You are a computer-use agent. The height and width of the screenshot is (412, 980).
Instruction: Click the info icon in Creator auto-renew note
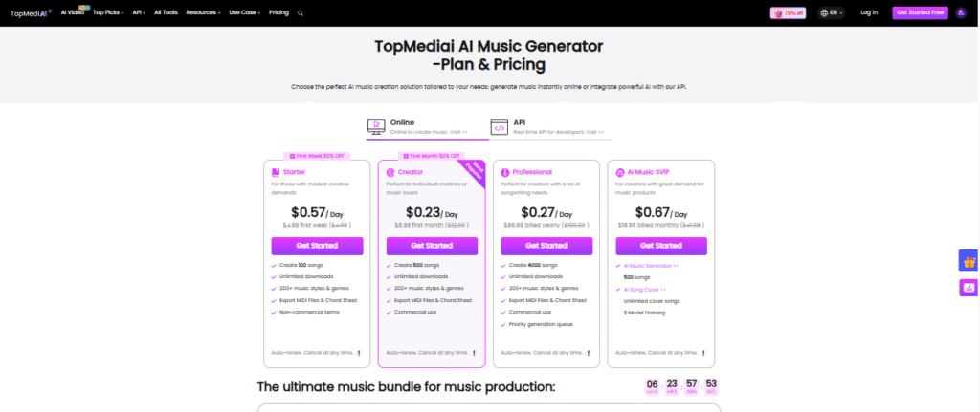pyautogui.click(x=474, y=353)
